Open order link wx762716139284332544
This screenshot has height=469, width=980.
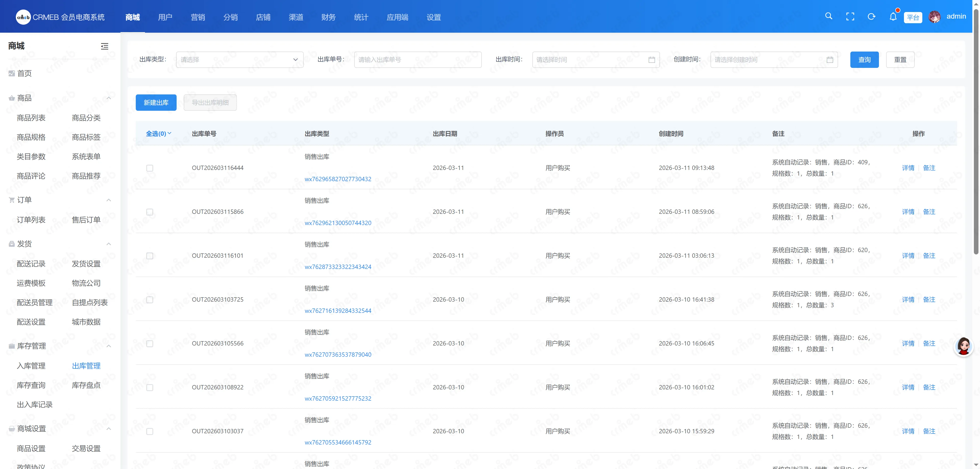coord(338,311)
